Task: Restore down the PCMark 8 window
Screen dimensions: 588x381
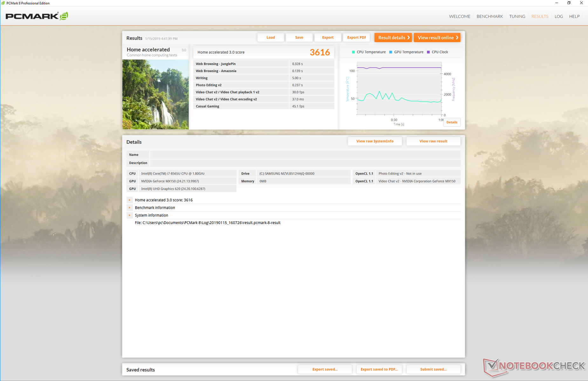Action: coord(569,3)
